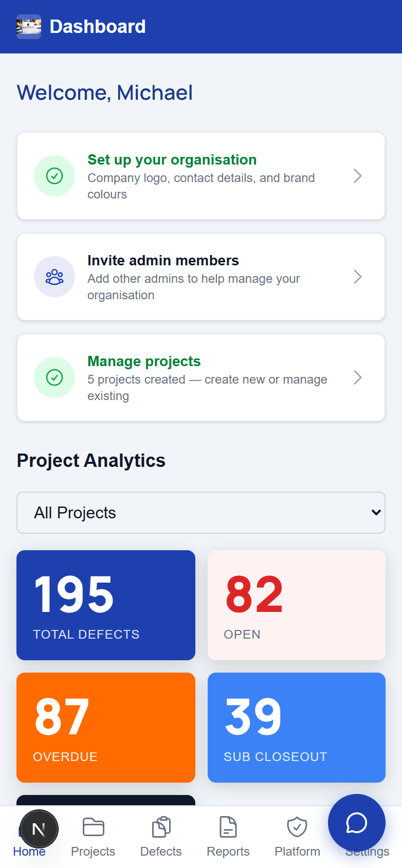Screen dimensions: 402x868
Task: Click the Projects folder icon
Action: tap(93, 827)
